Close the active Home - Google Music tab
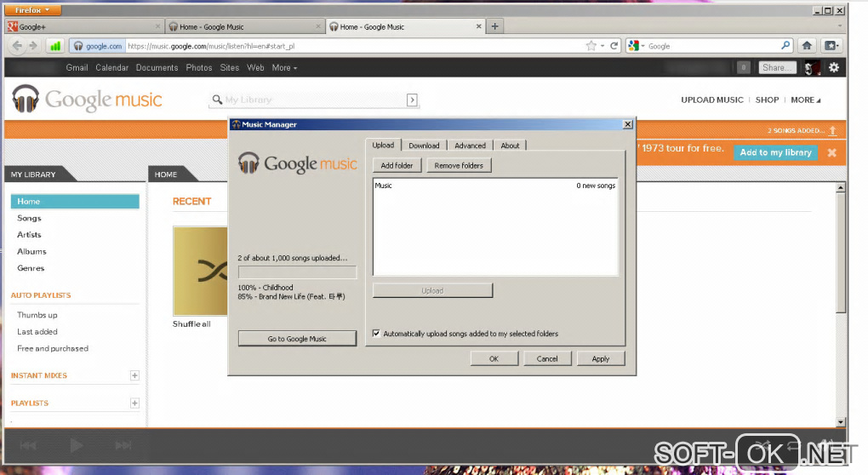Viewport: 868px width, 475px height. tap(479, 26)
